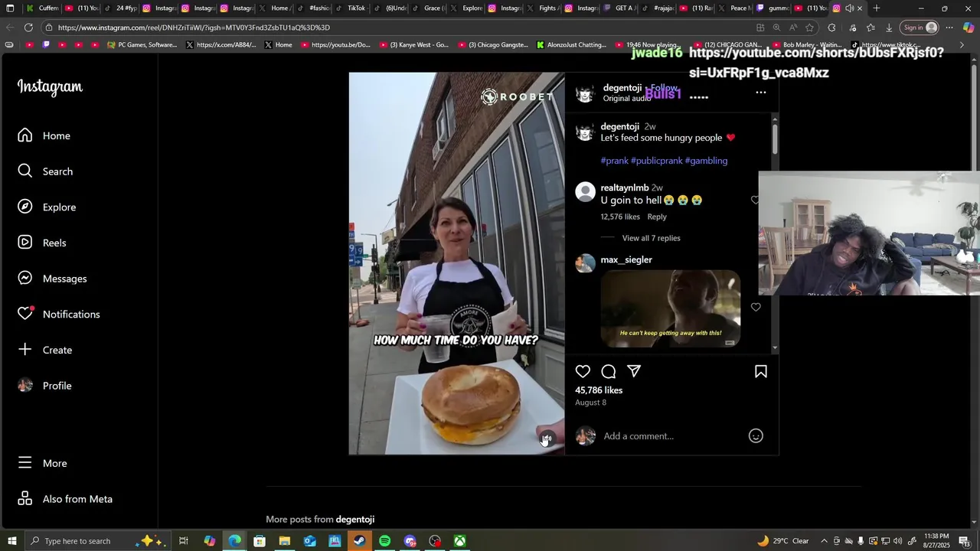View the 45,786 likes list
980x551 pixels.
[599, 390]
